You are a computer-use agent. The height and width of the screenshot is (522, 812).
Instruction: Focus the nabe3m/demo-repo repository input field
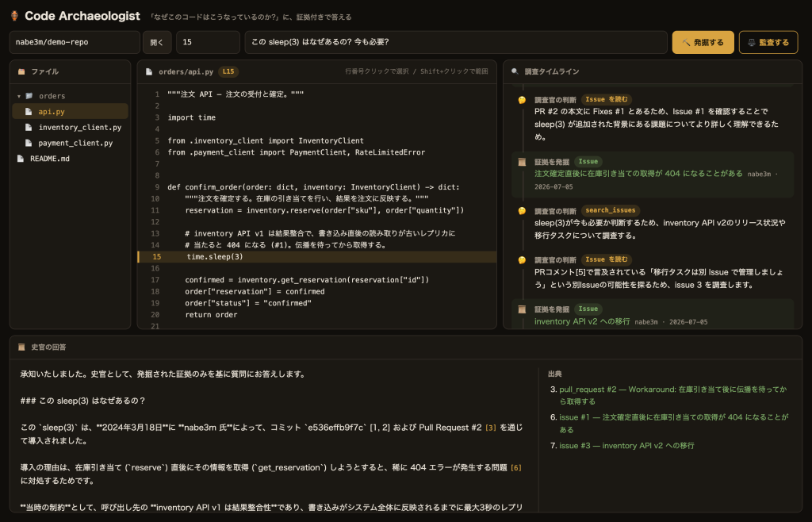[75, 43]
